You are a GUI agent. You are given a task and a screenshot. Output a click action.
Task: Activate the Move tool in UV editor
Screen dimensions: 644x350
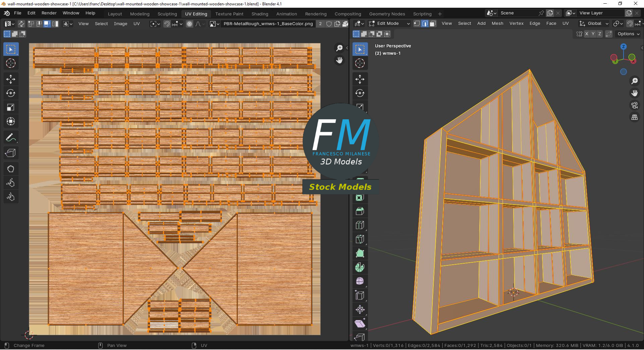(11, 79)
